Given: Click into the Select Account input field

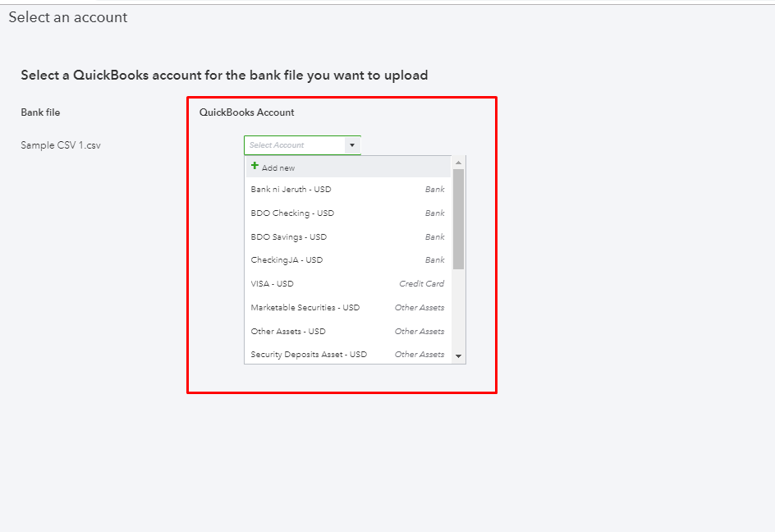Looking at the screenshot, I should (x=295, y=145).
